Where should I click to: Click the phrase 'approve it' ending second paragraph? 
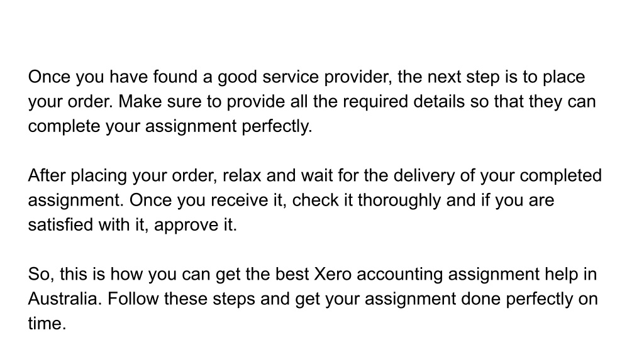[x=196, y=225]
